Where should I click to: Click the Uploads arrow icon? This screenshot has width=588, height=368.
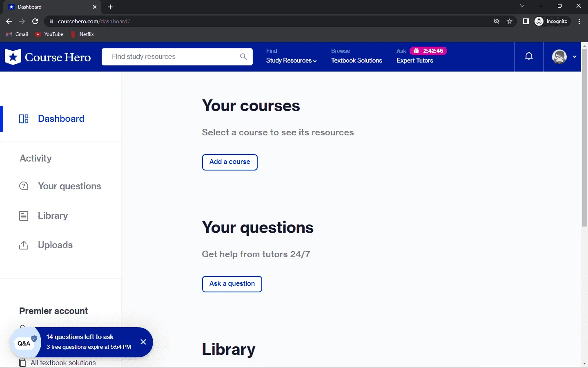pyautogui.click(x=24, y=245)
